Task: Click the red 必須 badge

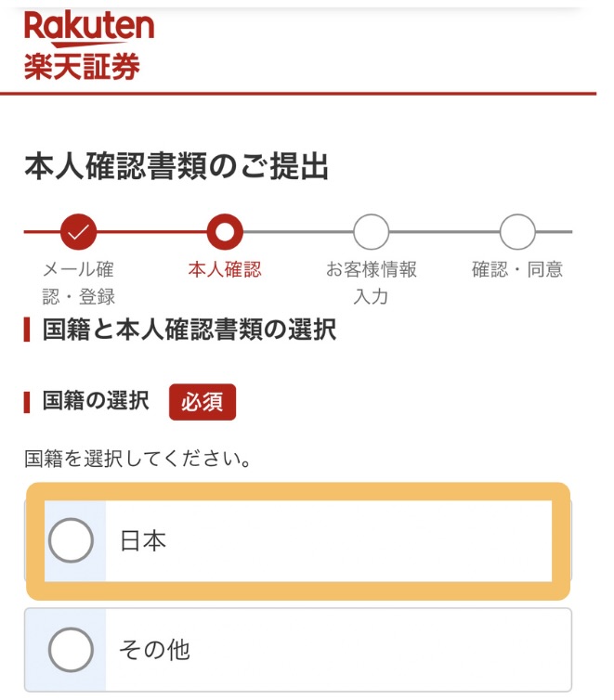Action: (202, 402)
